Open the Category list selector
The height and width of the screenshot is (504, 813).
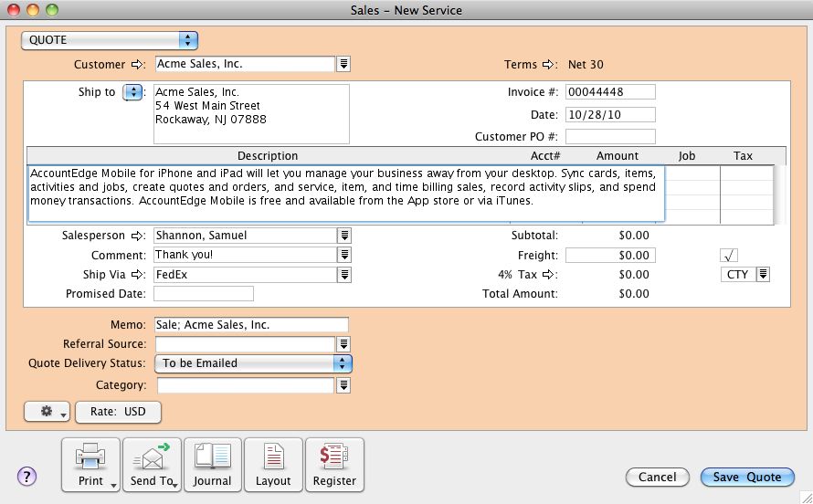[343, 385]
